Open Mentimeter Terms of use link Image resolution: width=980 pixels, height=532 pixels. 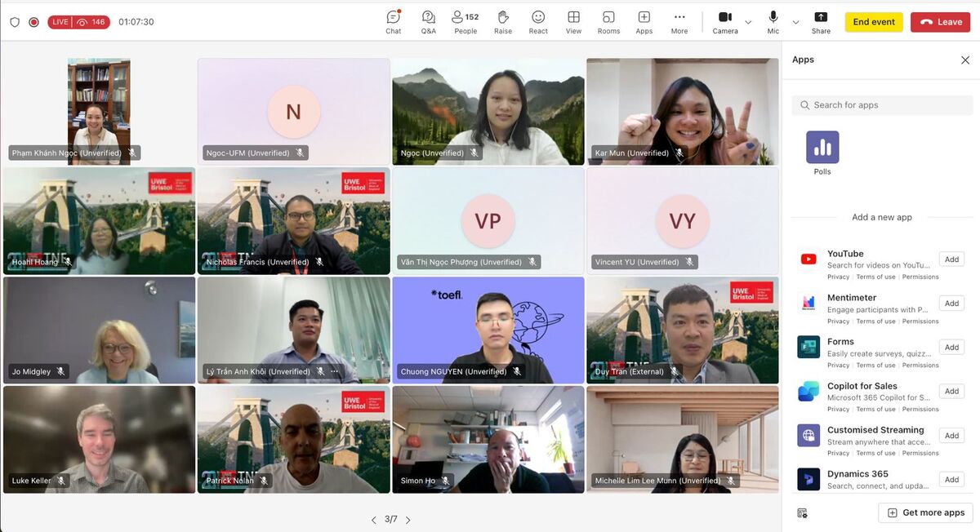[875, 321]
